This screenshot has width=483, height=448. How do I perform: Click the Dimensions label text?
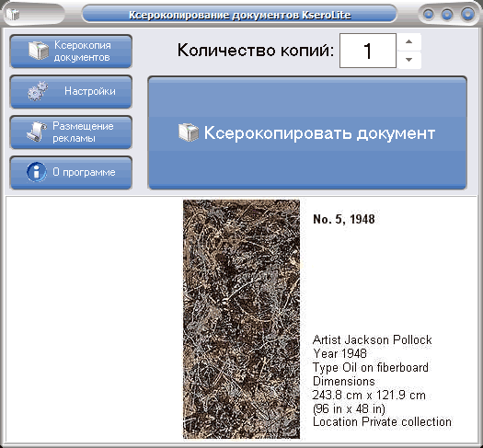(x=344, y=381)
